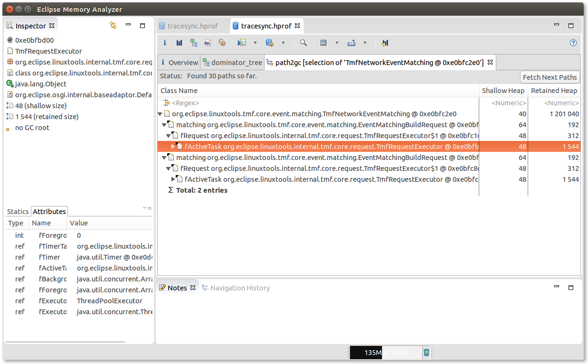Click the Regex filter field
588x364 pixels.
318,103
